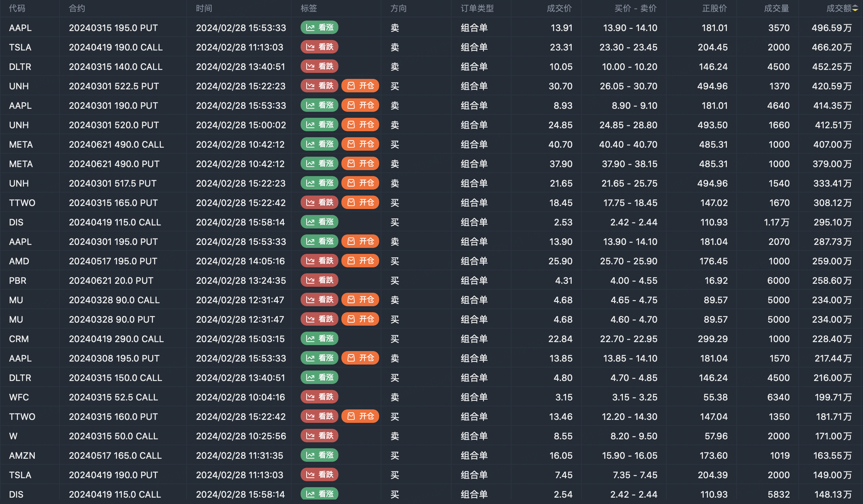
Task: Sort by the 成交价 column header
Action: pos(559,9)
